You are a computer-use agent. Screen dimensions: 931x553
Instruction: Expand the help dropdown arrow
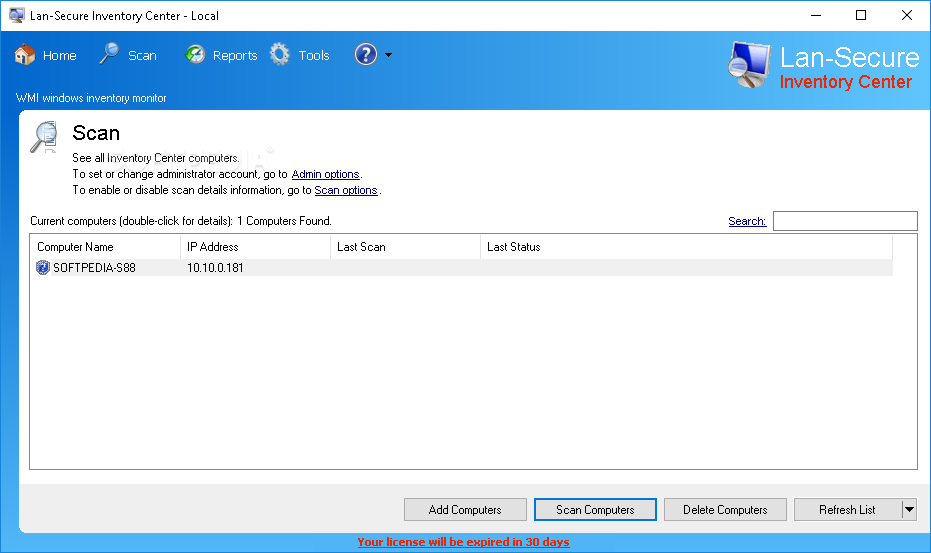coord(388,55)
